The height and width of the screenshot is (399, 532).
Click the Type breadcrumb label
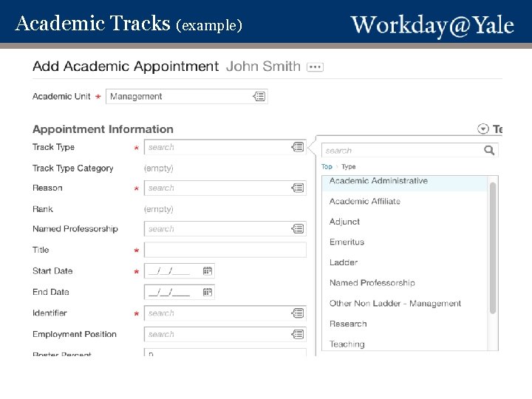click(x=349, y=166)
